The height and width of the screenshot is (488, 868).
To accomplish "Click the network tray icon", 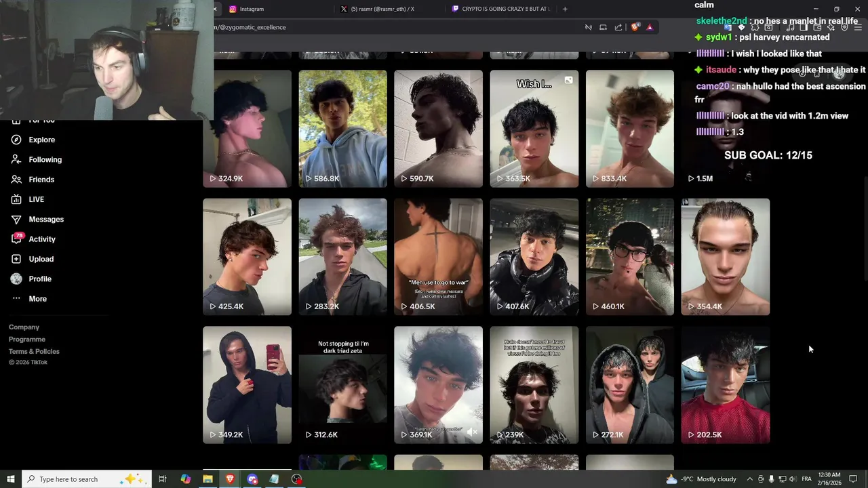I will (x=781, y=479).
